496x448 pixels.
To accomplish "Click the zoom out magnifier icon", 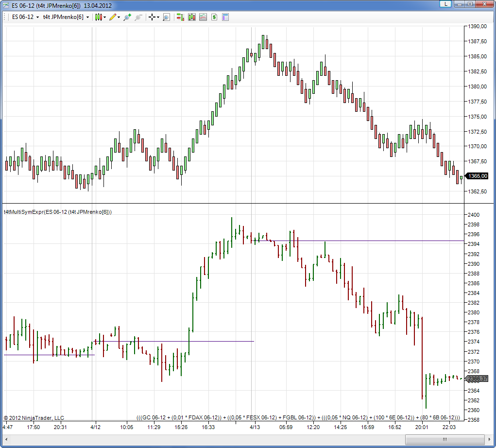I will point(138,17).
